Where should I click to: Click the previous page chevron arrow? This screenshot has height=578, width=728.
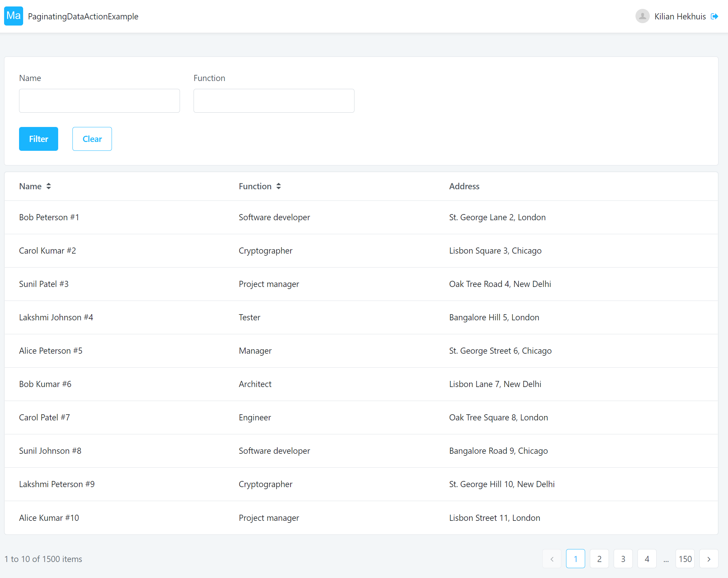551,559
